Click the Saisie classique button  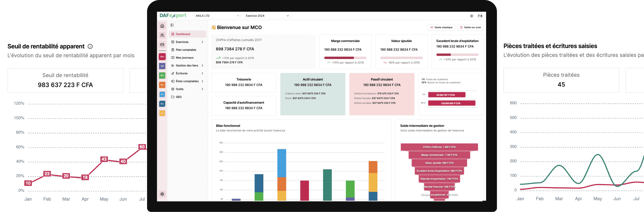(x=441, y=27)
